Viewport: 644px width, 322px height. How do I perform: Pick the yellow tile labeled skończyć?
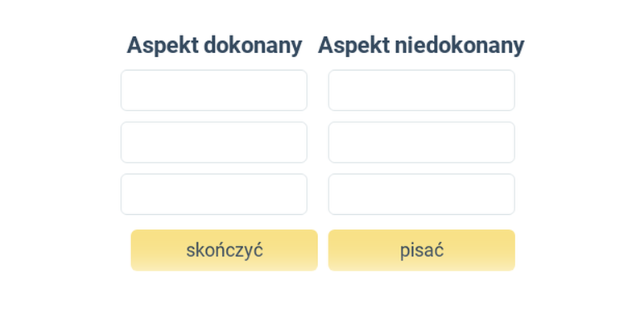click(x=225, y=250)
